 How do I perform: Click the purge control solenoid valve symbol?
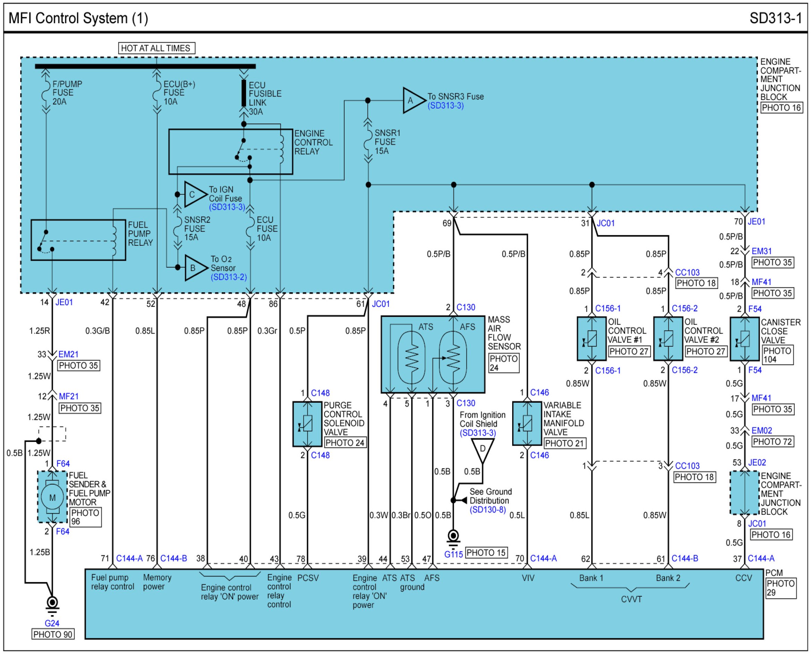click(x=307, y=424)
